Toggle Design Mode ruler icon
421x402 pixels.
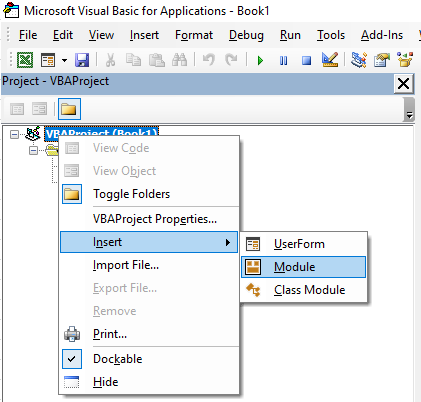[x=330, y=60]
